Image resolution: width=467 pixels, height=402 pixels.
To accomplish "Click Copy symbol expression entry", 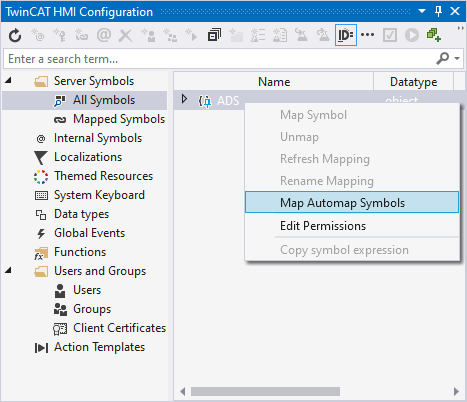I will click(352, 250).
